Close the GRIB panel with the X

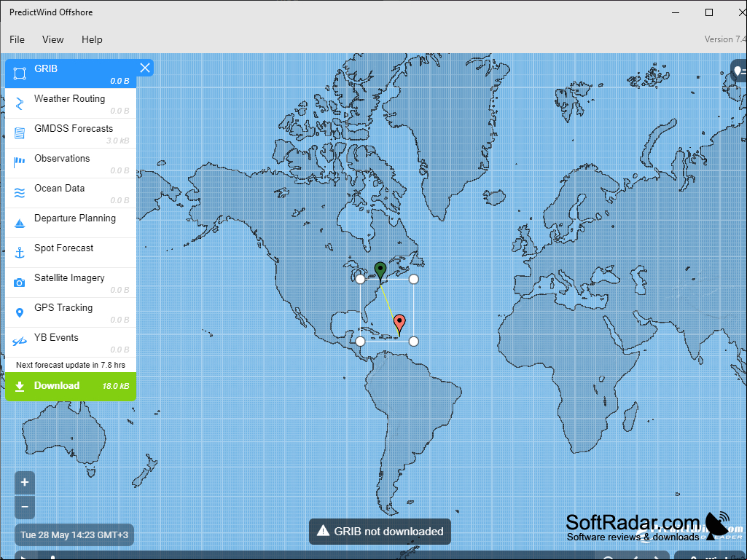[x=145, y=68]
